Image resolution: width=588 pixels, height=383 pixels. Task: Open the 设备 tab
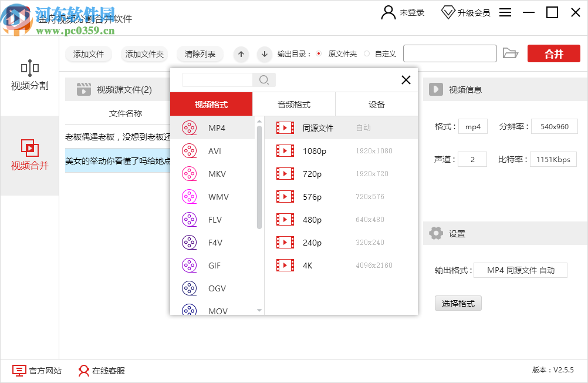point(376,103)
